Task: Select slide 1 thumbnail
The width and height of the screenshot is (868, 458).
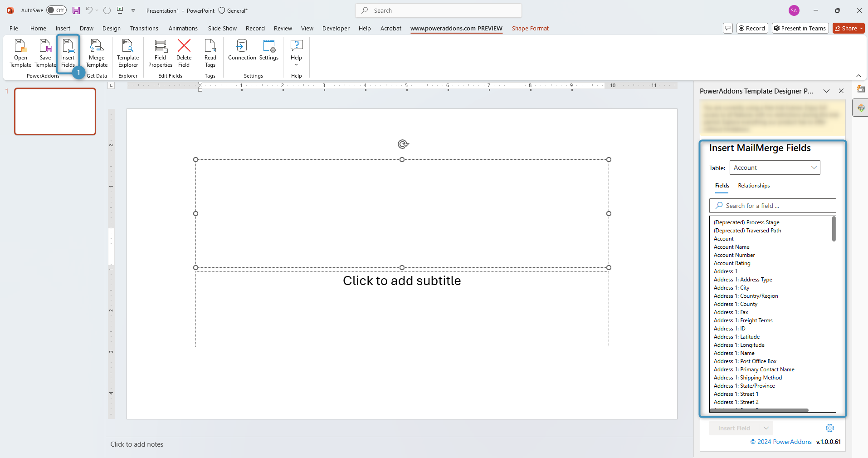Action: [55, 111]
